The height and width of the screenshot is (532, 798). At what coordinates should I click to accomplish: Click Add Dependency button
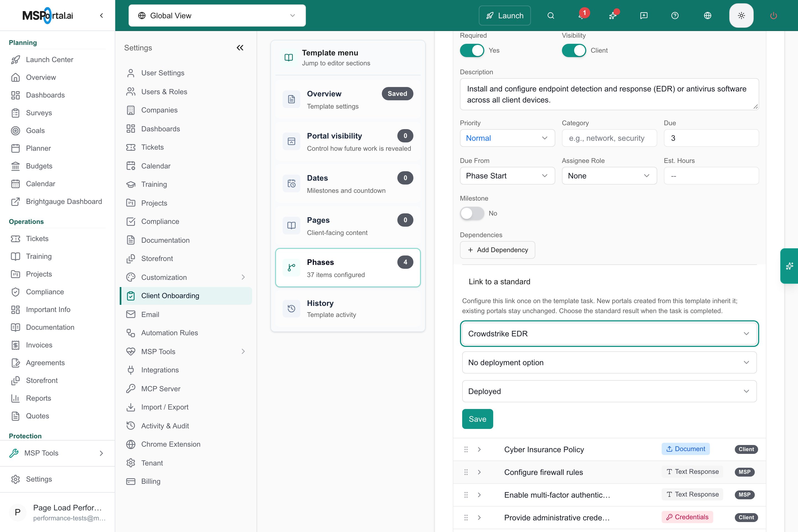pos(497,250)
